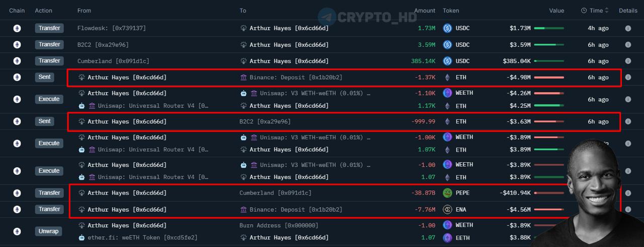This screenshot has height=247, width=644.
Task: Click Ethereum chain icon in Flowdesk row
Action: pos(17,28)
